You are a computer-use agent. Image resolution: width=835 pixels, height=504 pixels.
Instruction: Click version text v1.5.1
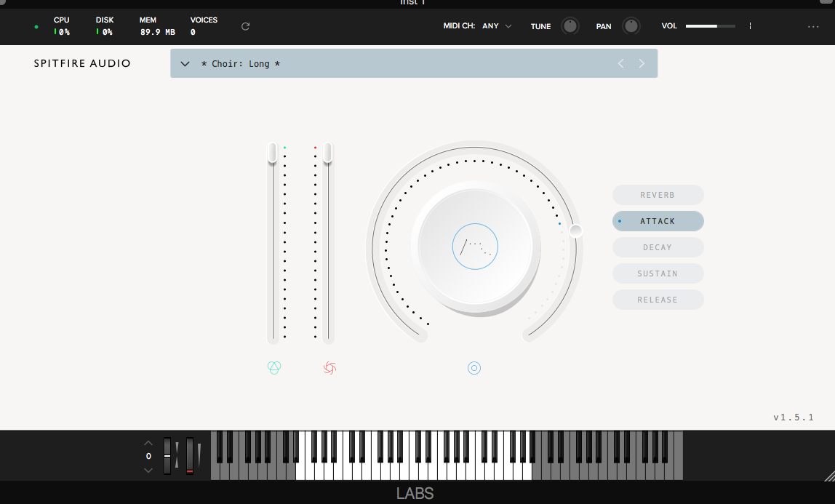[x=794, y=417]
